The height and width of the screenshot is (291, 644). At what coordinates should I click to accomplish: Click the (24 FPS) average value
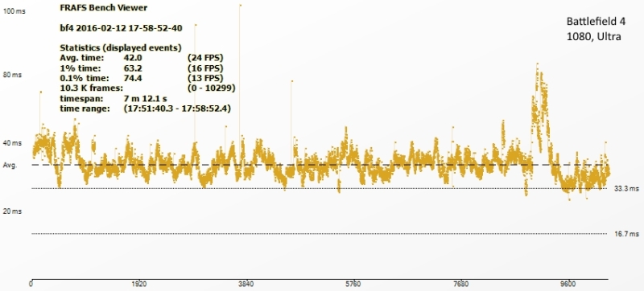[205, 57]
